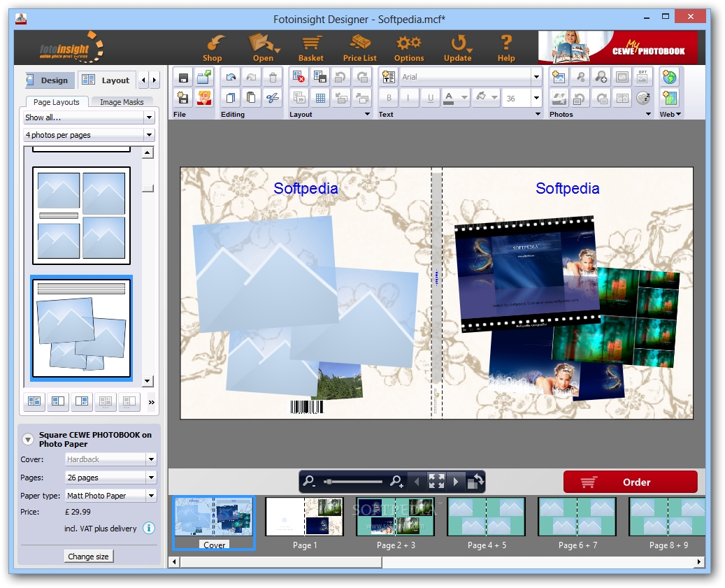Select the four-square grid page layout thumbnail

coord(81,215)
